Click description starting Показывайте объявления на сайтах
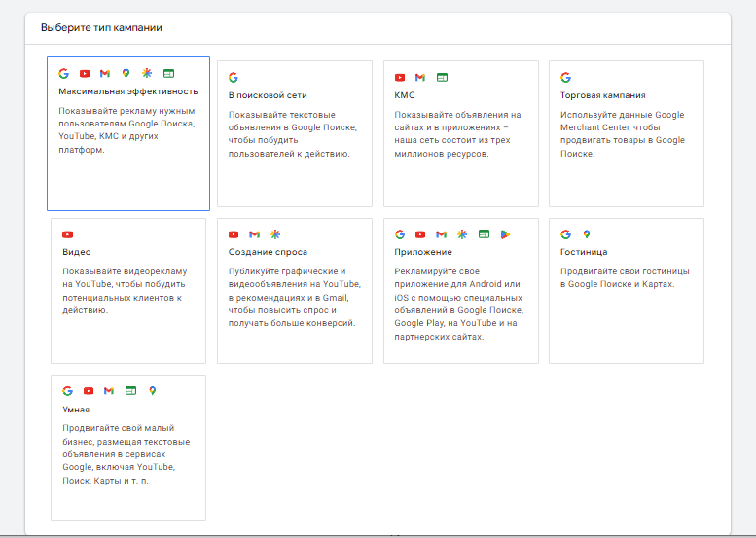Screen dimensions: 756x538 point(457,134)
